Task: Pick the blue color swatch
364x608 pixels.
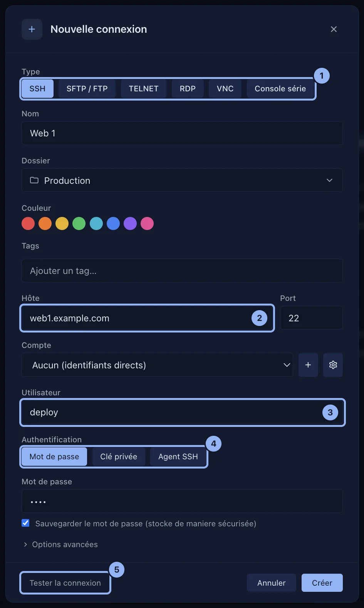Action: point(113,223)
